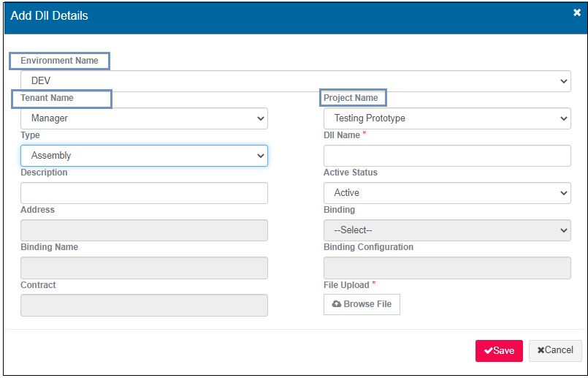Open the Project Name dropdown
This screenshot has width=588, height=378.
[x=446, y=118]
